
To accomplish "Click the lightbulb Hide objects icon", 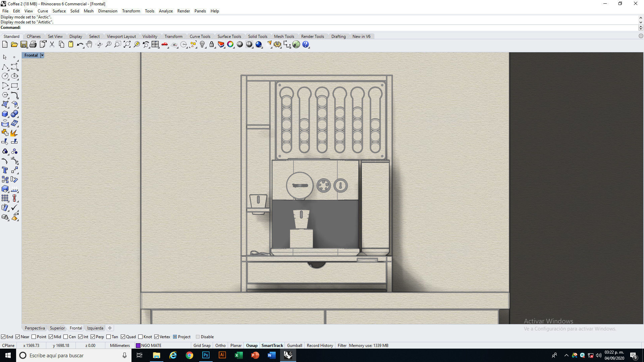I will point(202,44).
